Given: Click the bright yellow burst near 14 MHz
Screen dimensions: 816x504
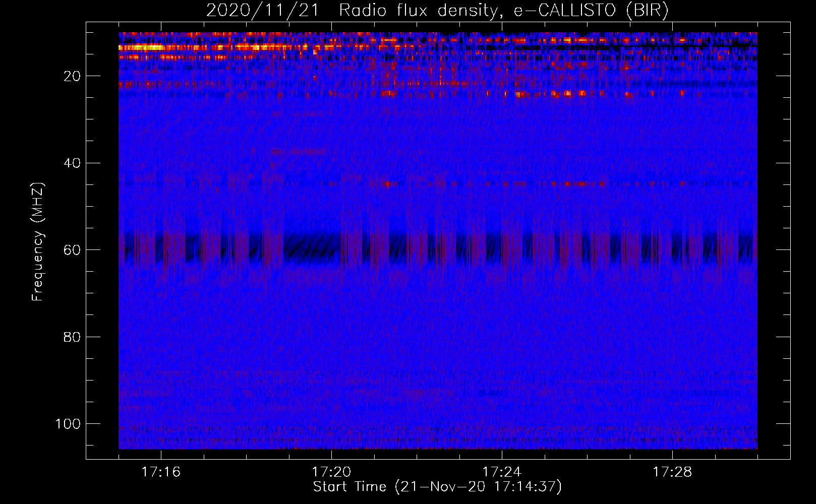Looking at the screenshot, I should pyautogui.click(x=142, y=47).
